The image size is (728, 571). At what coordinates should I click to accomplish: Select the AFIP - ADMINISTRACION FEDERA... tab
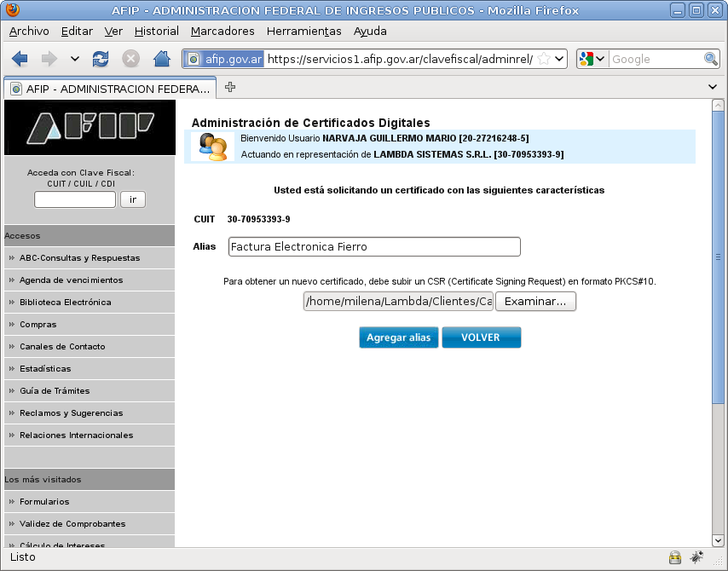110,88
